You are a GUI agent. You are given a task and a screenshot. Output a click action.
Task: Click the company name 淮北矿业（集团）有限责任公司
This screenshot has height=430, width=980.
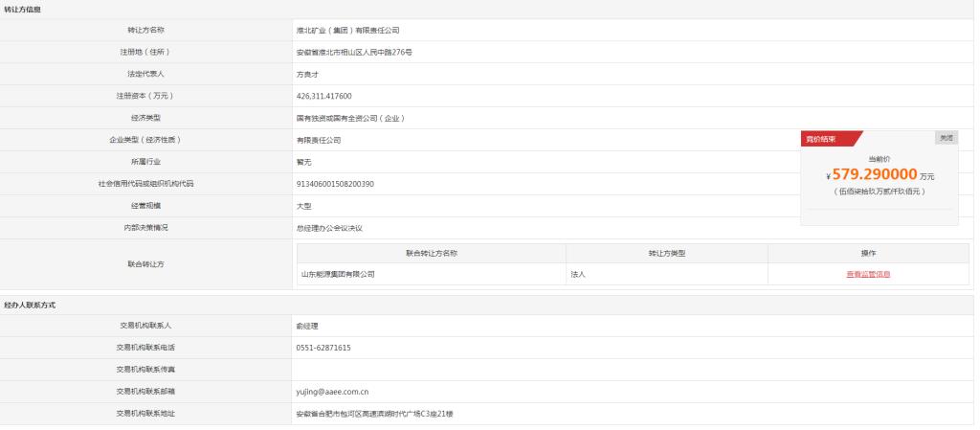tap(347, 31)
